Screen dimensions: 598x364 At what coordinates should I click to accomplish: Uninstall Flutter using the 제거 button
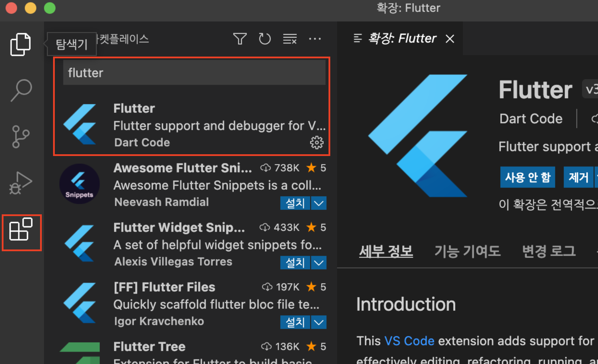tap(578, 177)
